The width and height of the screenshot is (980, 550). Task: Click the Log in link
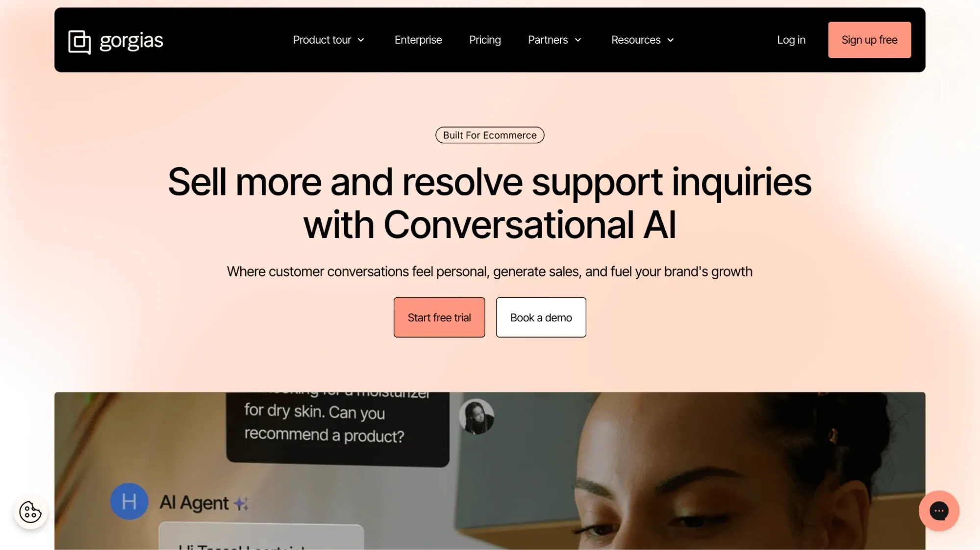[x=791, y=40]
